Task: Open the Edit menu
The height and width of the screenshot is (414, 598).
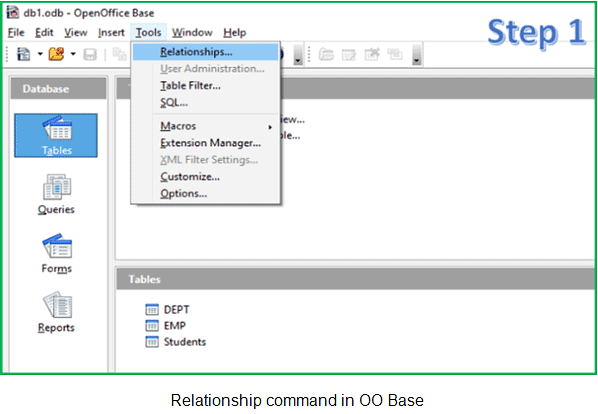Action: coord(44,33)
